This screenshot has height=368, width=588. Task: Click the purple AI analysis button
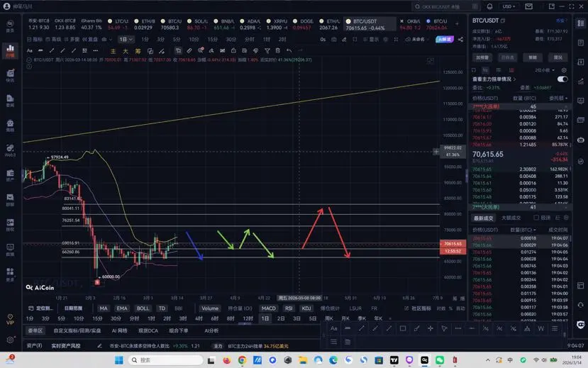[x=445, y=39]
